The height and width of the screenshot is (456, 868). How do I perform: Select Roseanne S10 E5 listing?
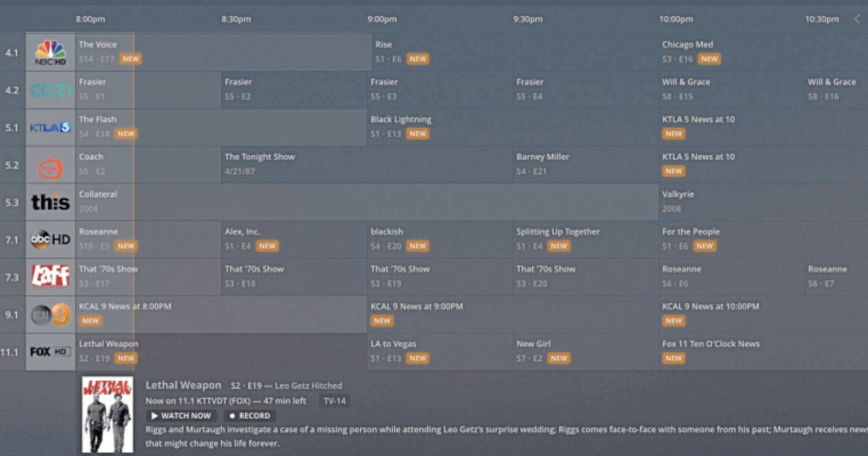(x=148, y=240)
